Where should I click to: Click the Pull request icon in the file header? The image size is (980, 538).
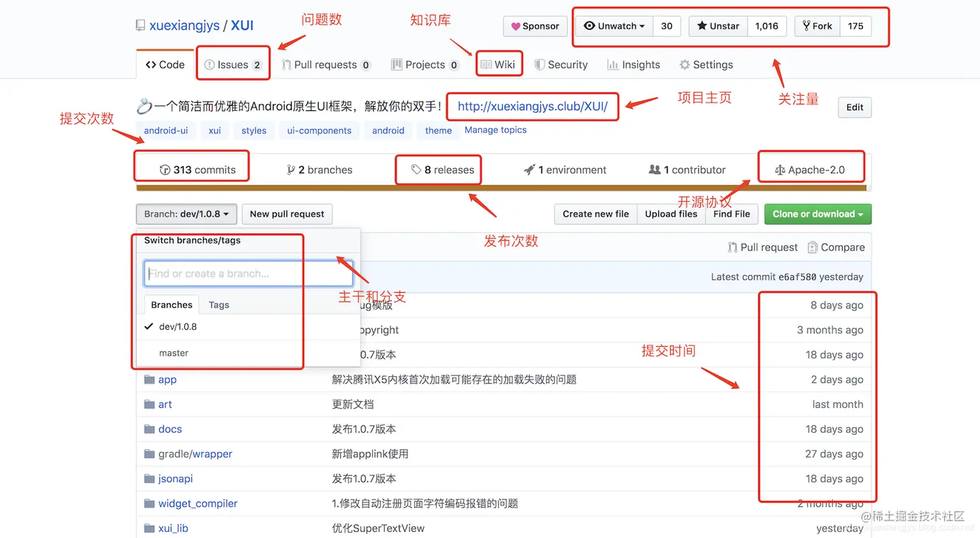(x=732, y=248)
